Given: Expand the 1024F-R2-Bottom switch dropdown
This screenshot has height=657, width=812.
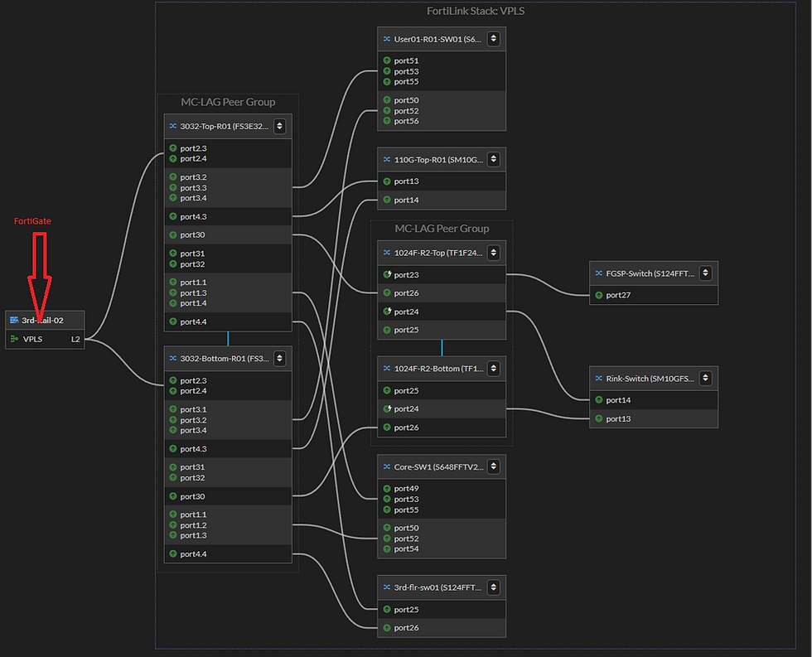Looking at the screenshot, I should click(x=494, y=369).
